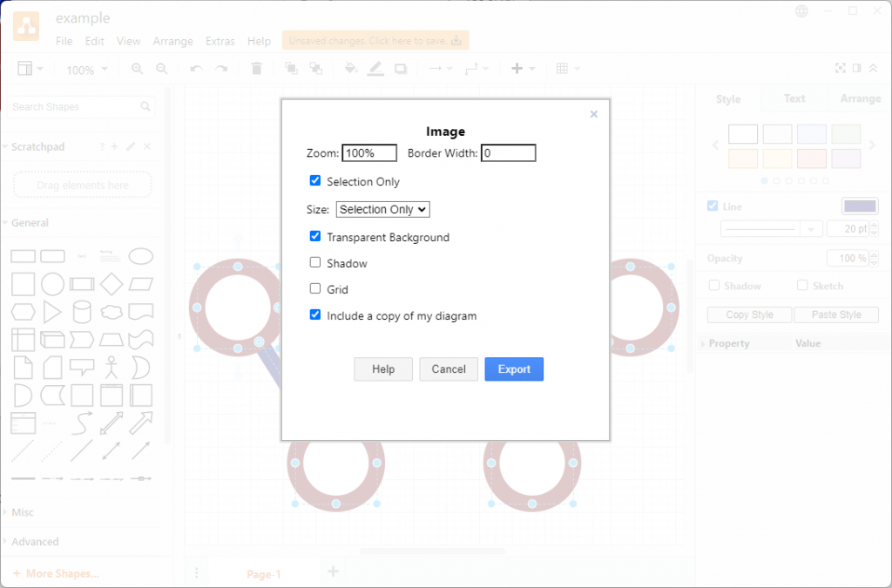Enable Grid checkbox in Image dialog
Screen dimensions: 892x588
pos(315,288)
